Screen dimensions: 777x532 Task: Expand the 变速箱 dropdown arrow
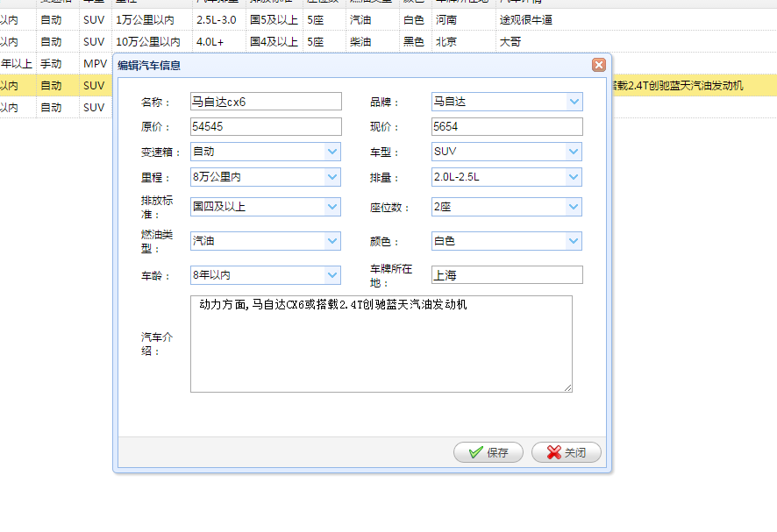point(332,152)
